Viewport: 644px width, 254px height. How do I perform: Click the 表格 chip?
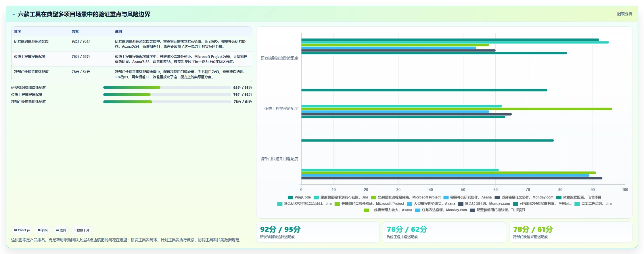click(43, 230)
